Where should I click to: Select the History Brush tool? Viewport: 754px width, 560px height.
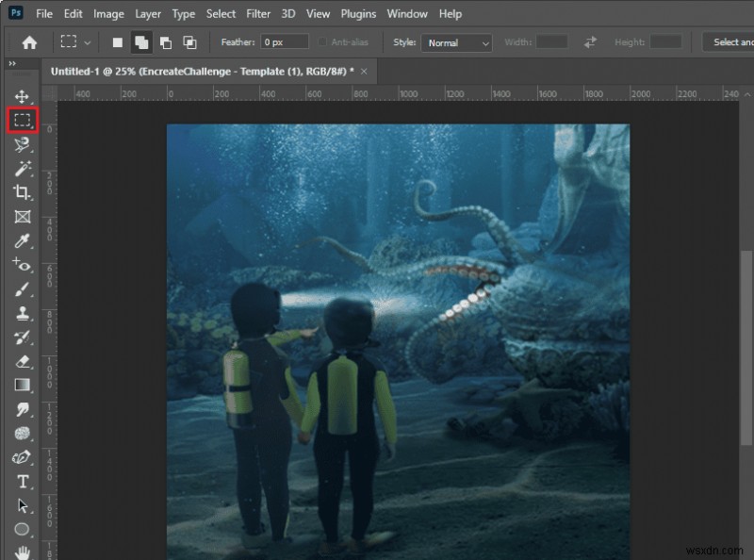[x=22, y=337]
